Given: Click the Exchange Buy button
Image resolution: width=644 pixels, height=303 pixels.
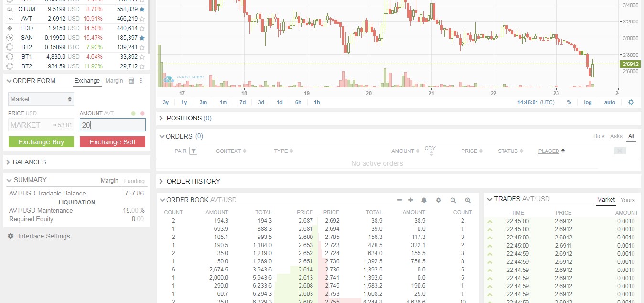Looking at the screenshot, I should [41, 141].
